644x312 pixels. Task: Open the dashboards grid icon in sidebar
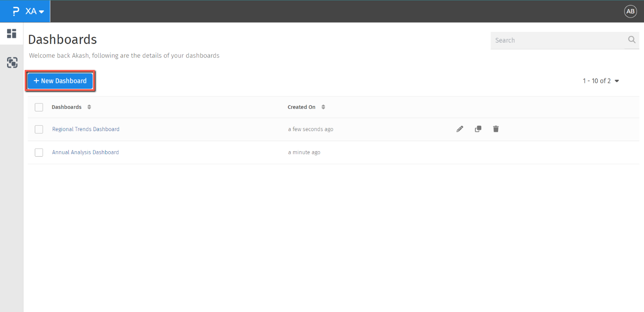pyautogui.click(x=11, y=34)
